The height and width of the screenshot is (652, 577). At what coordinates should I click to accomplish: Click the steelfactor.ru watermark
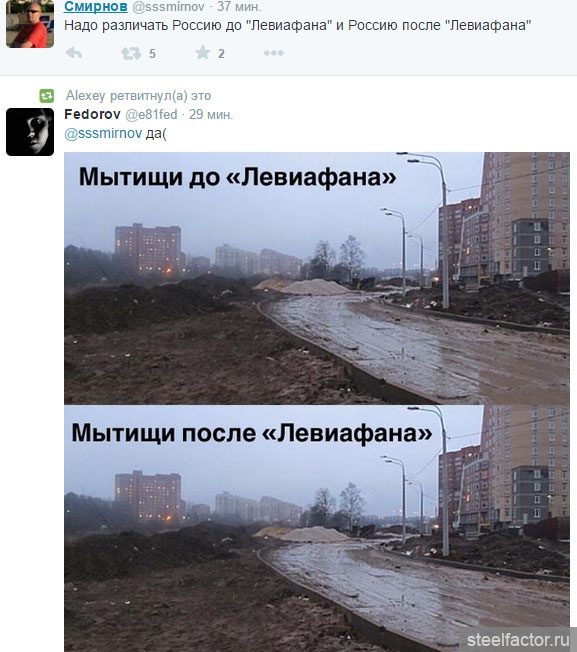pos(518,640)
